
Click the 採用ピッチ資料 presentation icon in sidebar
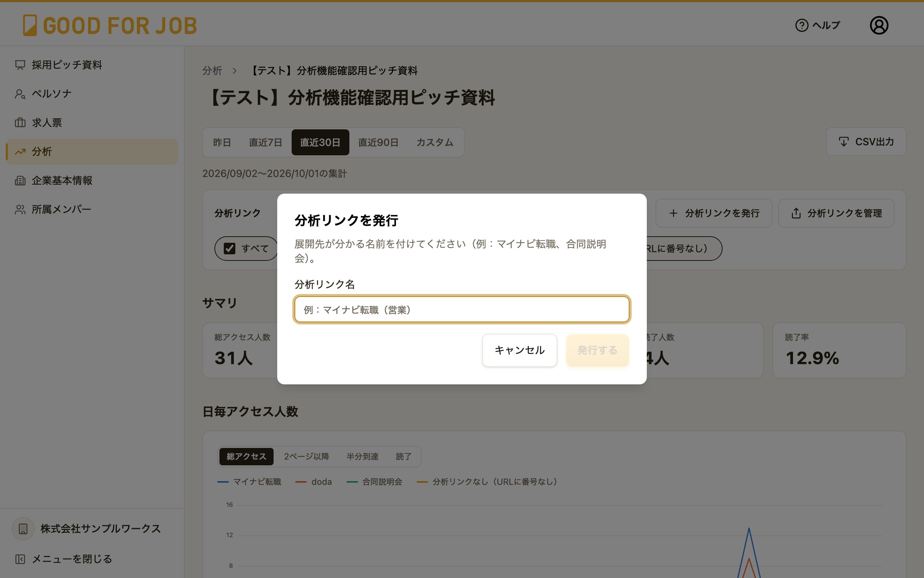20,65
